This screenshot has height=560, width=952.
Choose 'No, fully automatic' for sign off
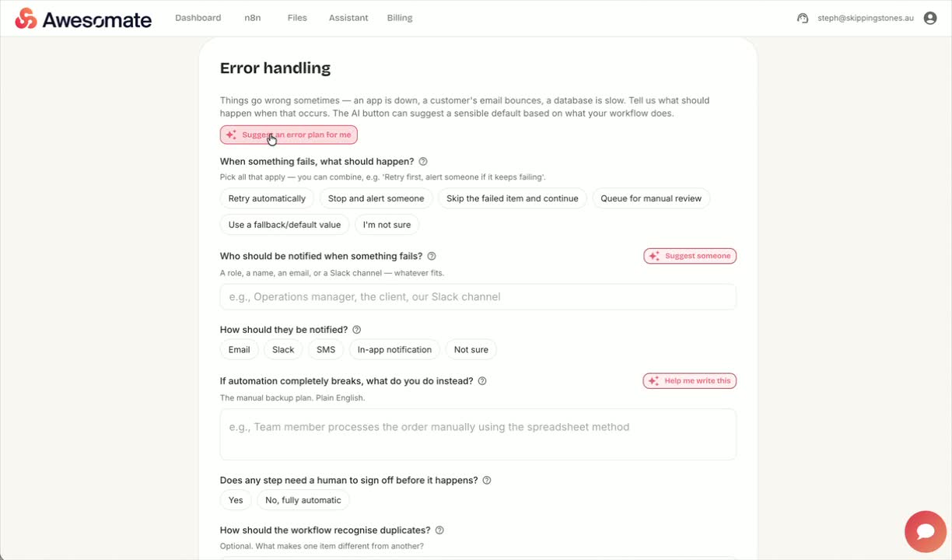[303, 500]
